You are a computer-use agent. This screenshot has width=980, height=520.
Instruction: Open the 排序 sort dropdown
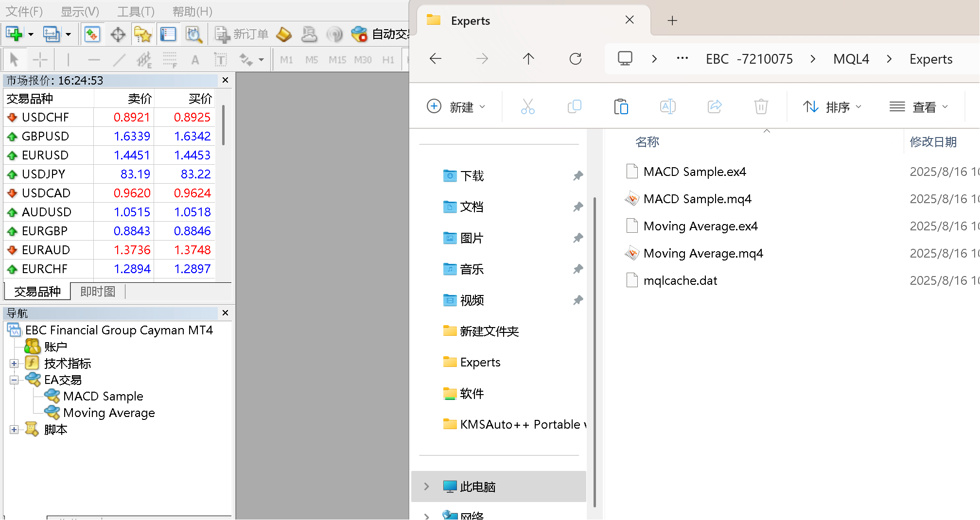coord(832,106)
